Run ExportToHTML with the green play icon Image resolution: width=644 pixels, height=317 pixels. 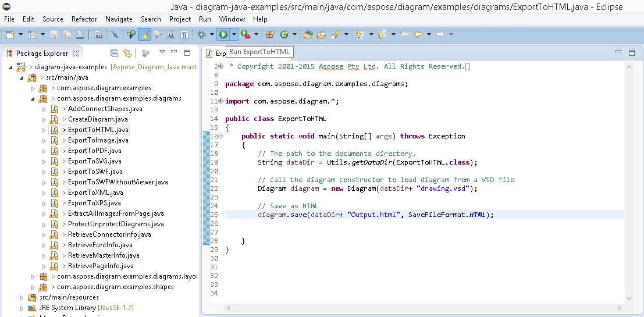point(223,34)
